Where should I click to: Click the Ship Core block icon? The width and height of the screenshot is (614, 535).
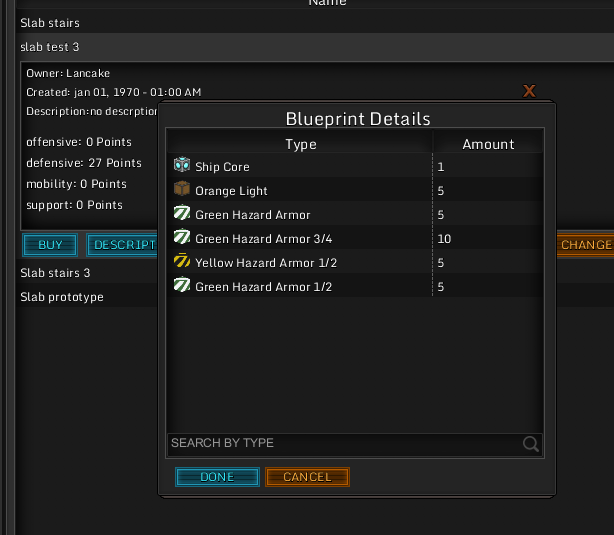tap(181, 166)
